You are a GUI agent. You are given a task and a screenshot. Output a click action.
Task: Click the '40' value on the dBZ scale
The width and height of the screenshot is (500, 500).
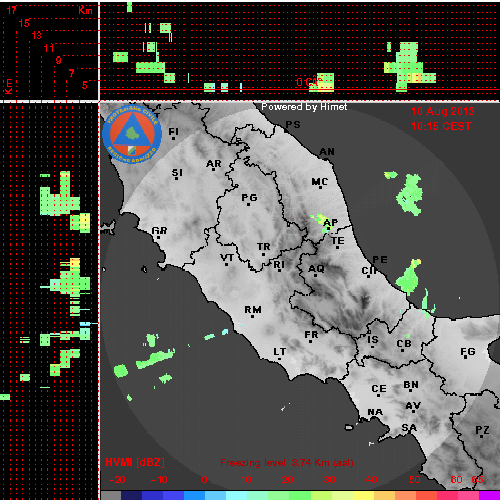(371, 480)
